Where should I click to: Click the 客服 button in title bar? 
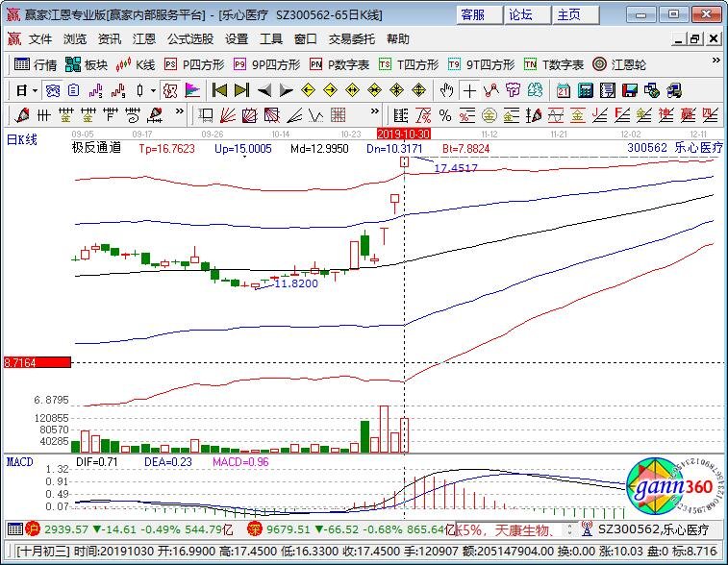coord(480,14)
